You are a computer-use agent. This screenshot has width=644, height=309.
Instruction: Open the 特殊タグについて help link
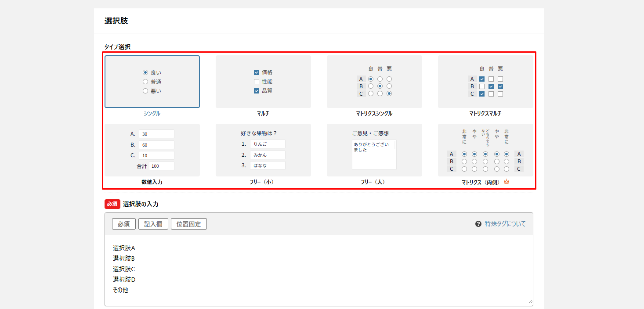pyautogui.click(x=505, y=224)
